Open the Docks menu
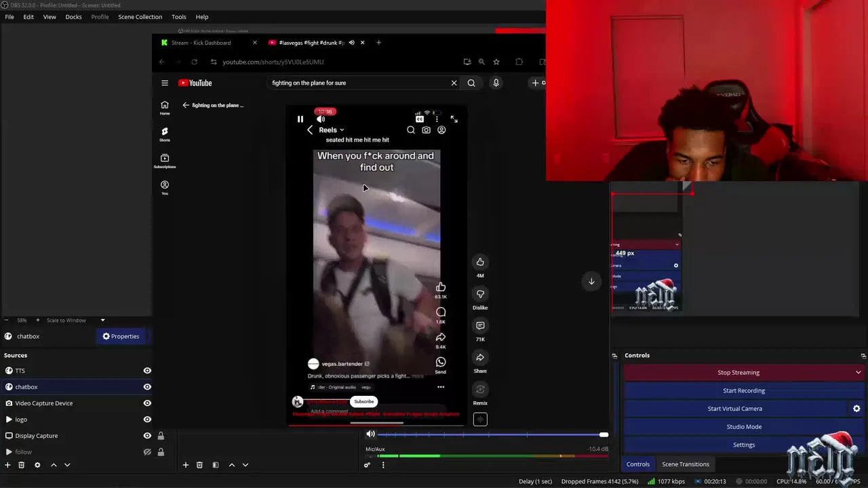The image size is (868, 488). click(73, 17)
